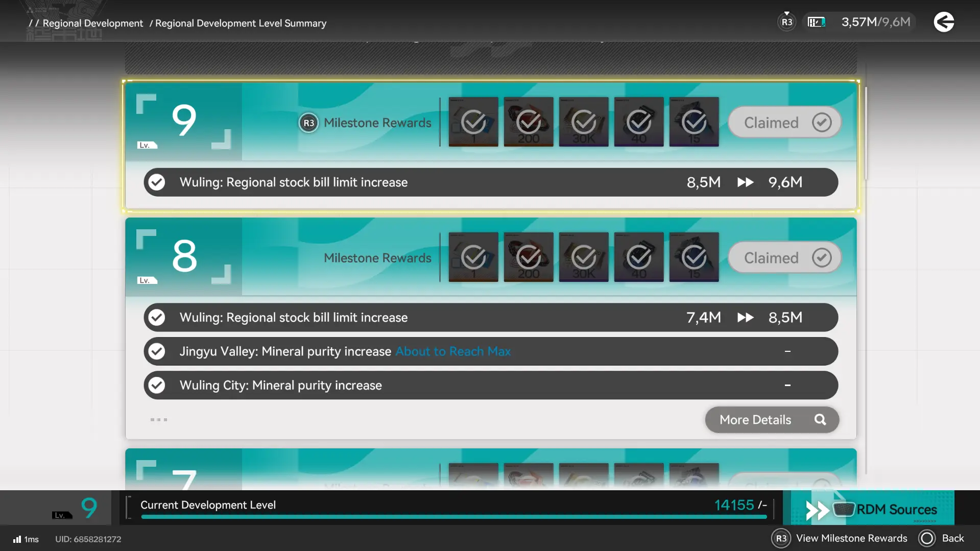Viewport: 980px width, 551px height.
Task: Click the back arrow icon at top right
Action: click(x=944, y=22)
